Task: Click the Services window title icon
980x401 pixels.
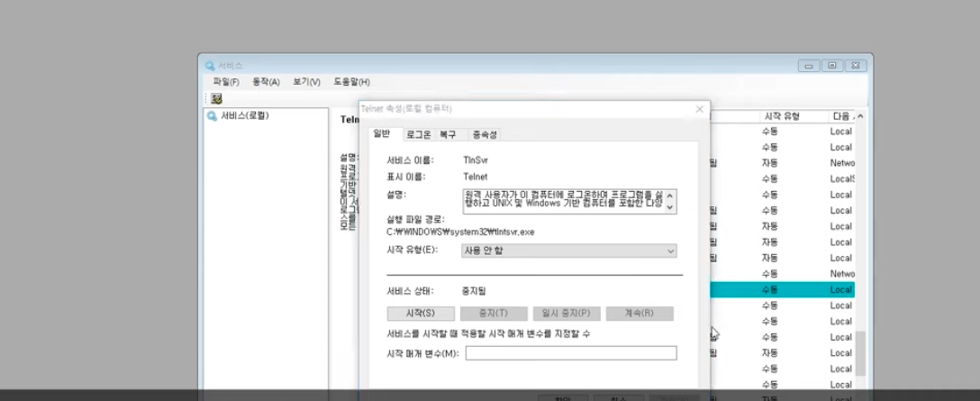Action: click(211, 66)
